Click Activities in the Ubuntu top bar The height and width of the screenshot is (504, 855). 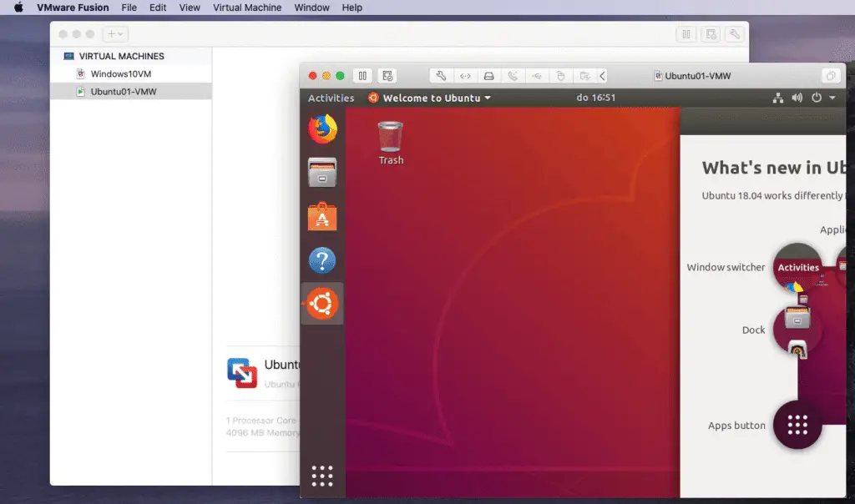click(x=331, y=98)
